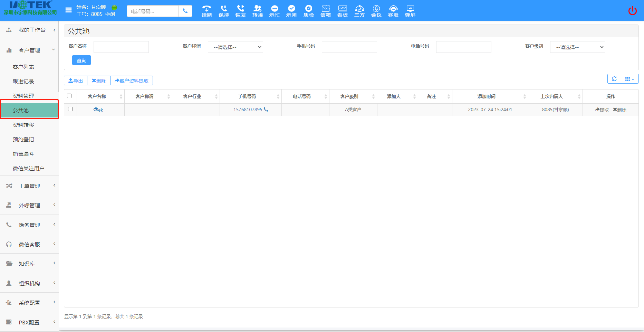This screenshot has width=644, height=332.
Task: Open the column chooser grid dropdown
Action: 629,79
